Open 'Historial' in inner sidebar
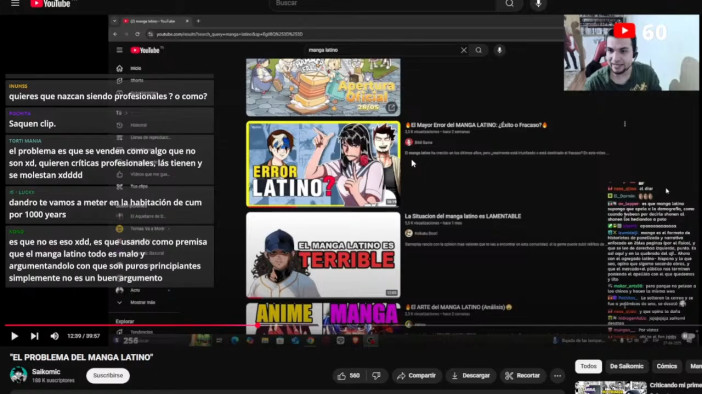The image size is (702, 394). coord(131,125)
